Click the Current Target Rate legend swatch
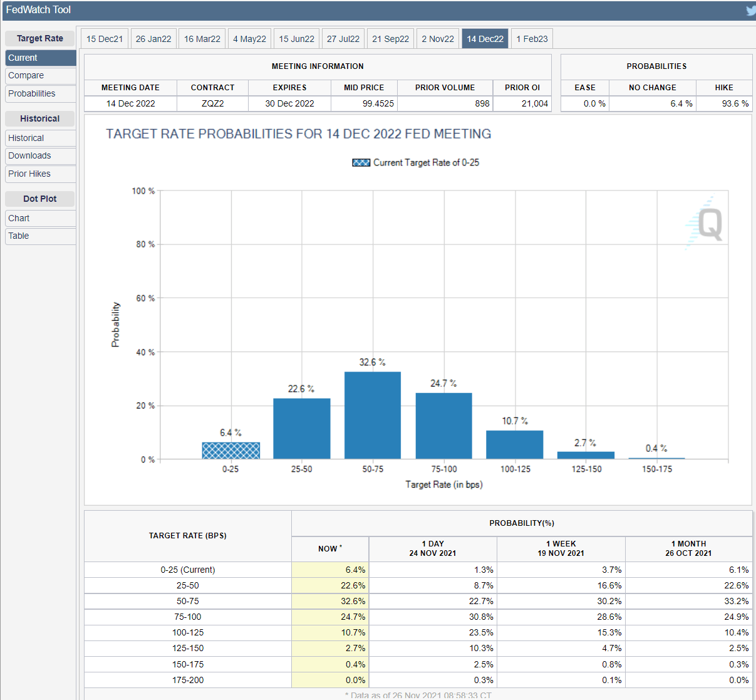 361,162
